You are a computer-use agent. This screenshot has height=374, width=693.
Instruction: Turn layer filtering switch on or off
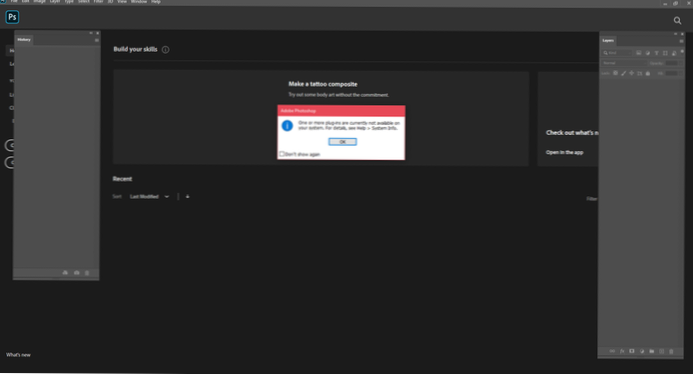[682, 52]
